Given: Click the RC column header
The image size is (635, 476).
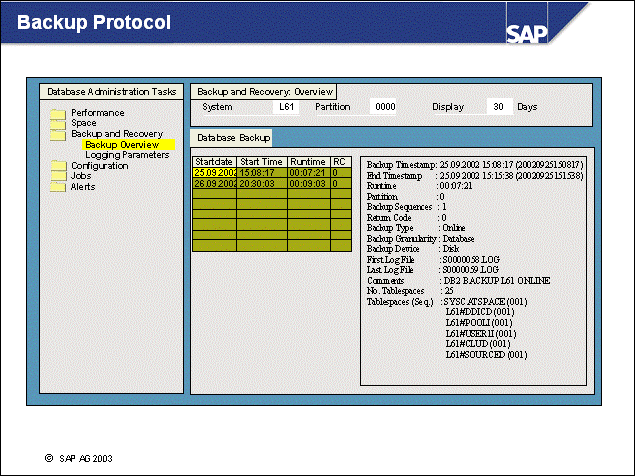Looking at the screenshot, I should (x=339, y=161).
